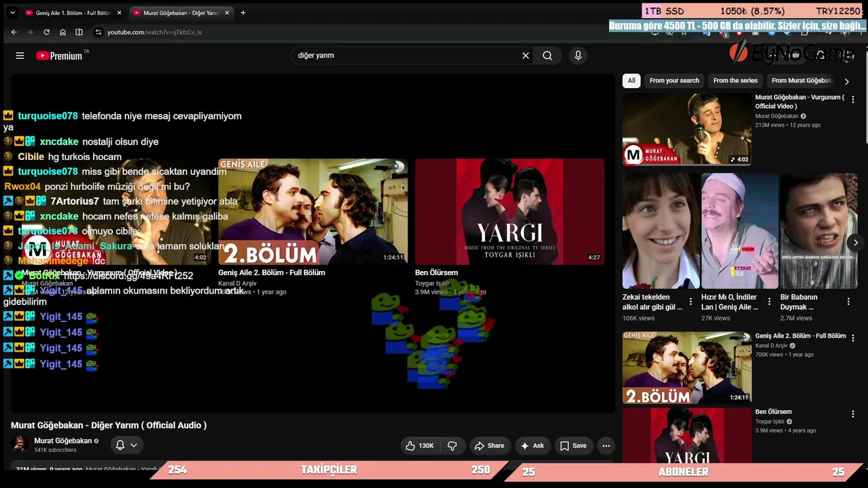The width and height of the screenshot is (868, 488).
Task: Open the browser split view icon
Action: coord(79,32)
